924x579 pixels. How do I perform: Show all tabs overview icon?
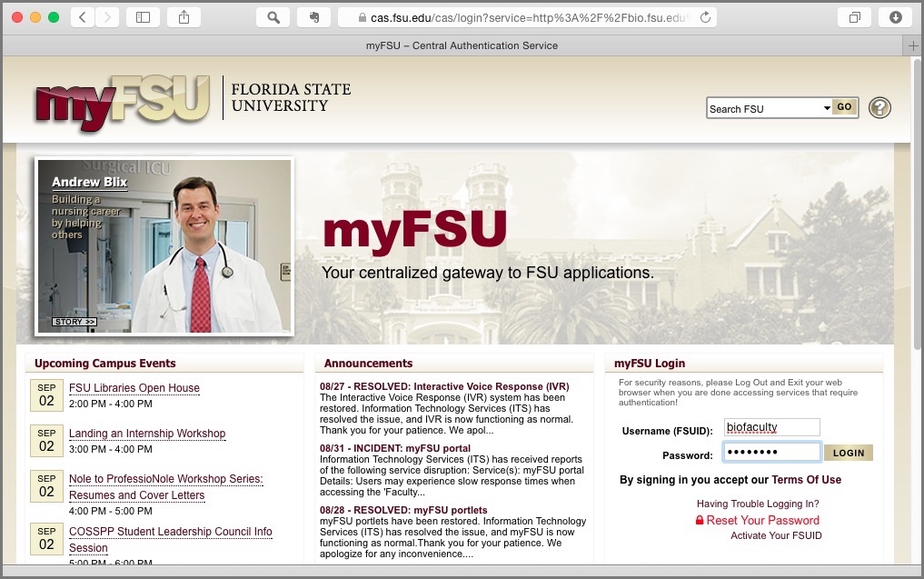(854, 17)
